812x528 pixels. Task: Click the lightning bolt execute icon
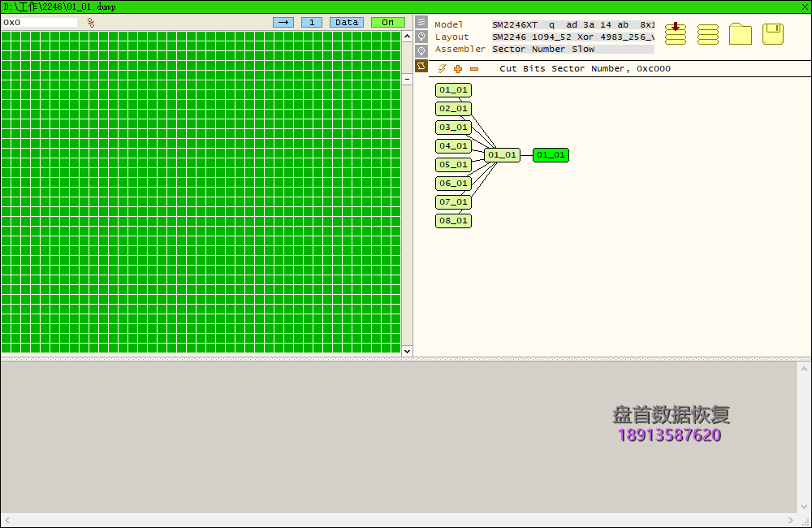tap(442, 68)
